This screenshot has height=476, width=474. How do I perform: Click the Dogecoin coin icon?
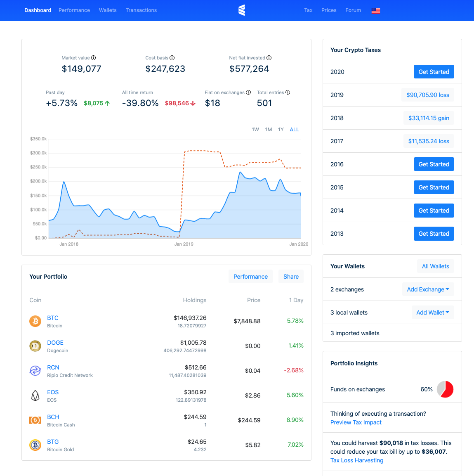tap(35, 346)
